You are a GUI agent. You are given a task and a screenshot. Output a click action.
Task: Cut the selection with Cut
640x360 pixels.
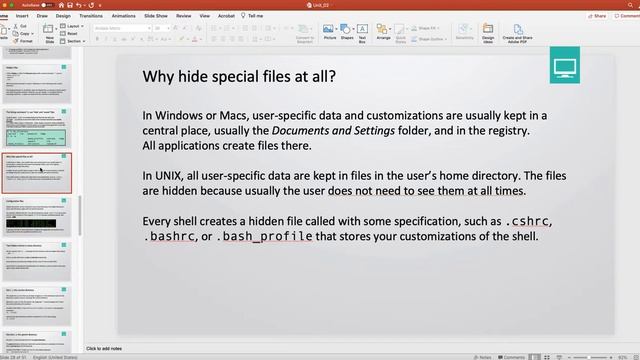pos(20,26)
